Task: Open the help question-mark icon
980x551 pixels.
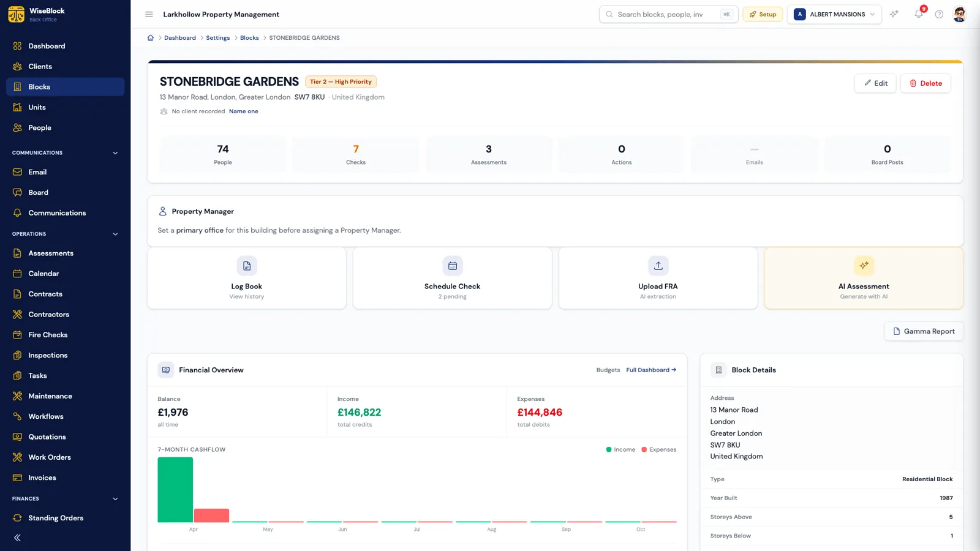Action: [939, 14]
